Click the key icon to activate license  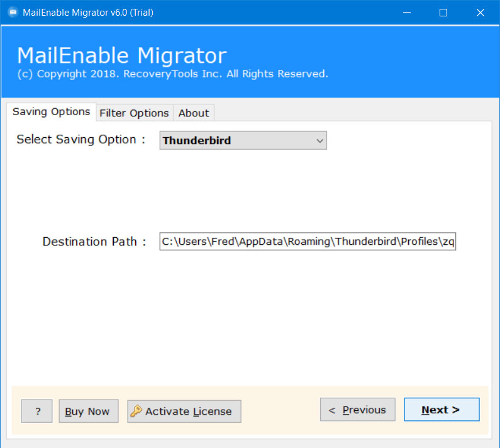(x=136, y=412)
